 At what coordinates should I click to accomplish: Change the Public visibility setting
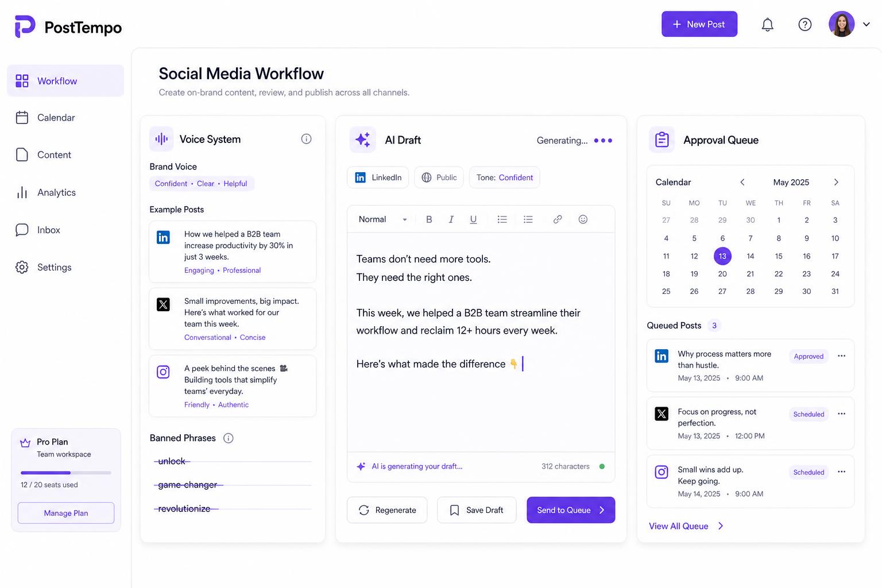439,177
